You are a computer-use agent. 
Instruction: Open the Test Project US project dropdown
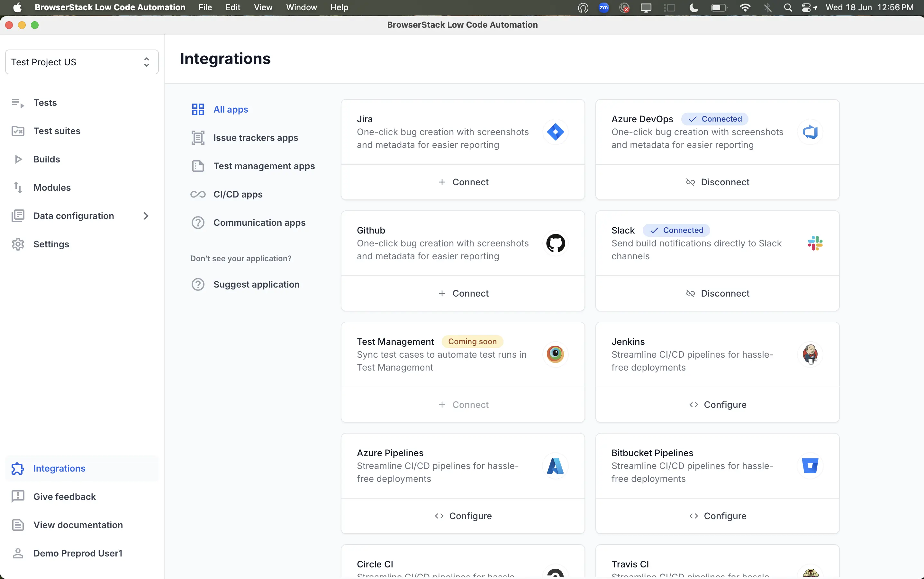click(x=82, y=62)
